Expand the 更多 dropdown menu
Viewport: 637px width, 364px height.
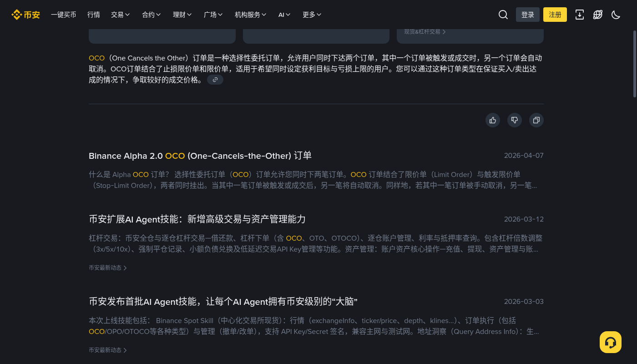[x=312, y=15]
